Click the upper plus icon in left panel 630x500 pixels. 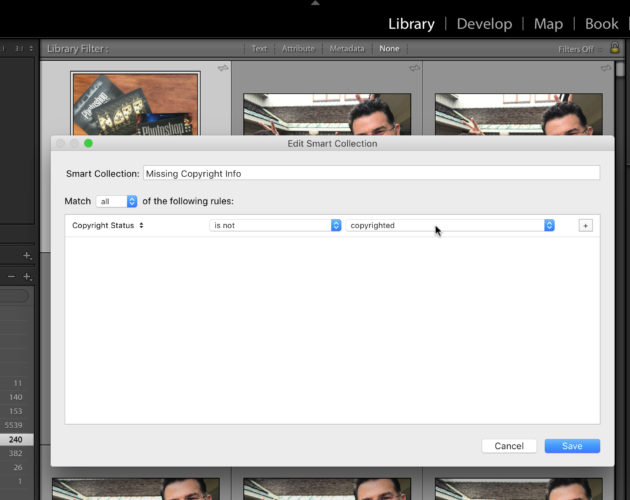tap(27, 256)
